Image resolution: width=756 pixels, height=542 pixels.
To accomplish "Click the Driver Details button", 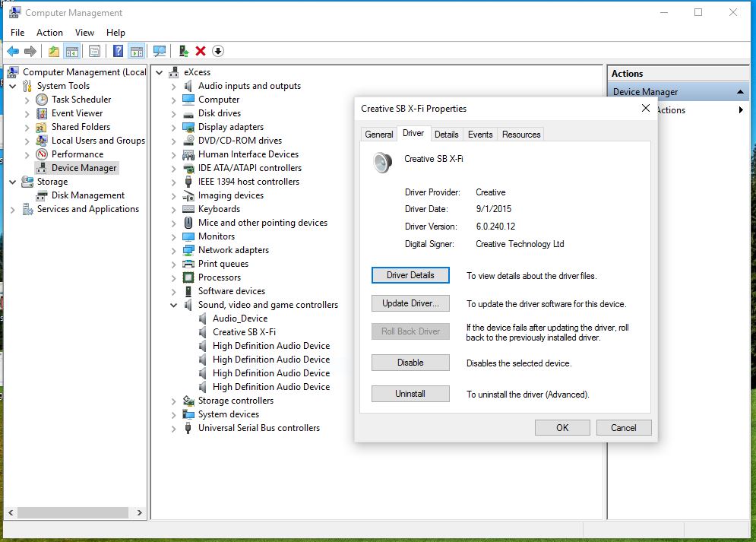I will [x=410, y=275].
